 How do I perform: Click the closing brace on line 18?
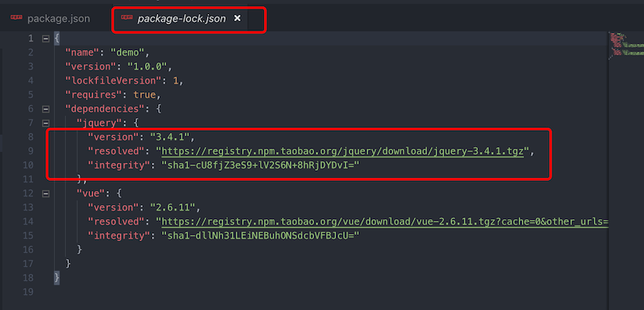click(x=56, y=278)
